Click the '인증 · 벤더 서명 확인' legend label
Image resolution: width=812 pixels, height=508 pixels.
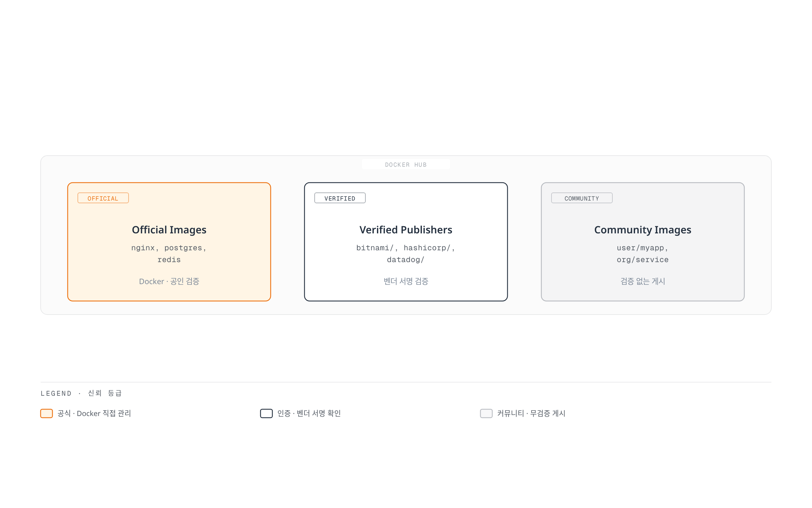coord(309,414)
